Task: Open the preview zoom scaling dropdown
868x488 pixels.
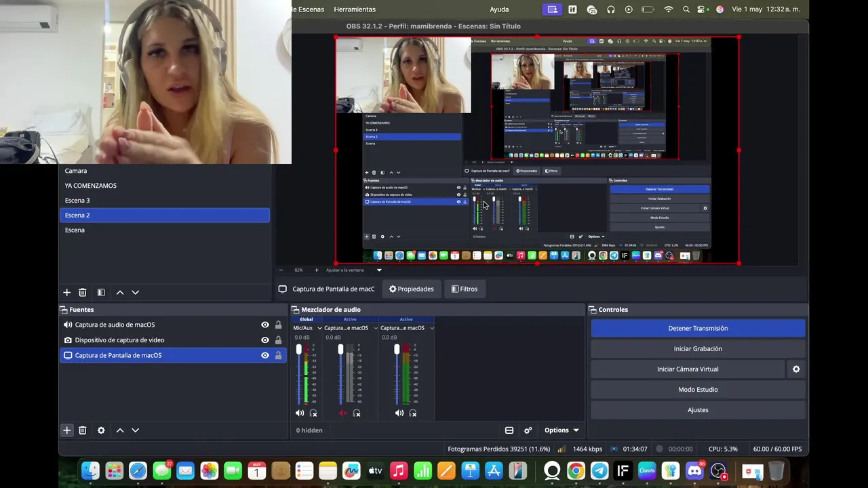Action: [x=379, y=270]
